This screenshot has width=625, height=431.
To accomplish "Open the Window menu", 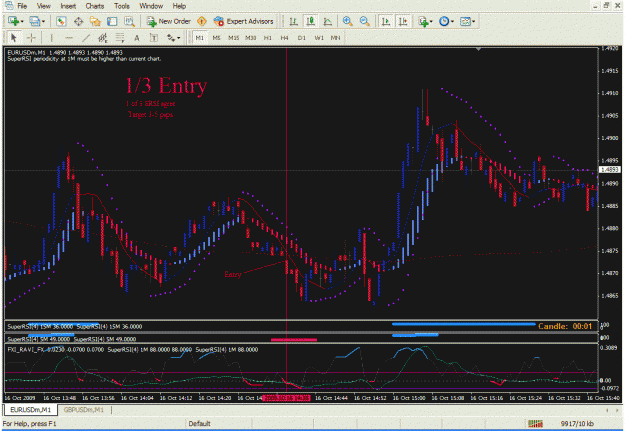I will [151, 6].
